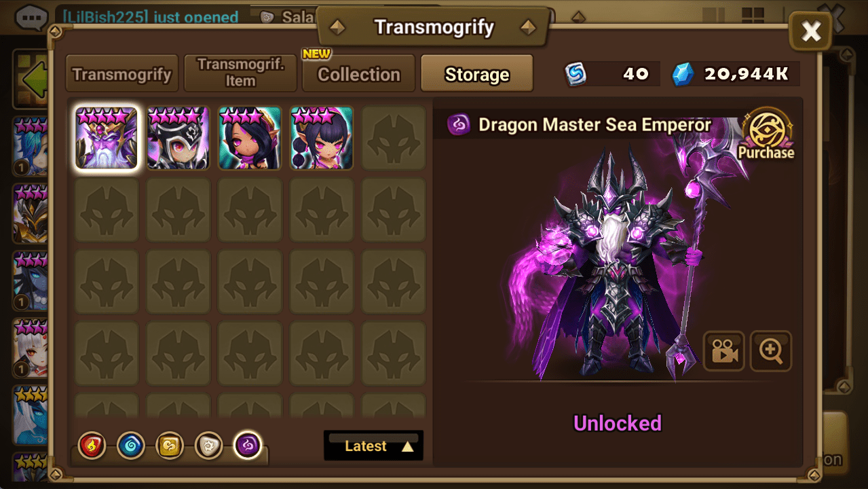The height and width of the screenshot is (489, 868).
Task: Tap the shapeshifting stone currency icon
Action: pos(576,74)
